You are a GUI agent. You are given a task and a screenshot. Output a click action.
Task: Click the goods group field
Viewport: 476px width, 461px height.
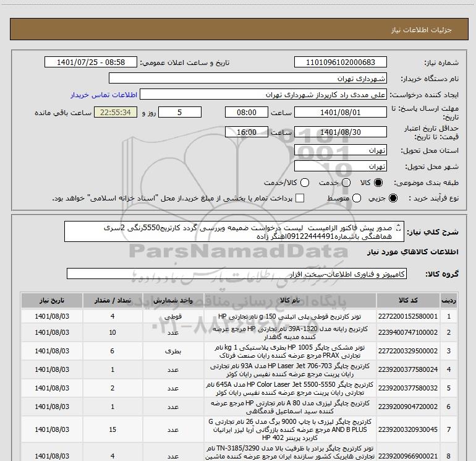click(237, 274)
